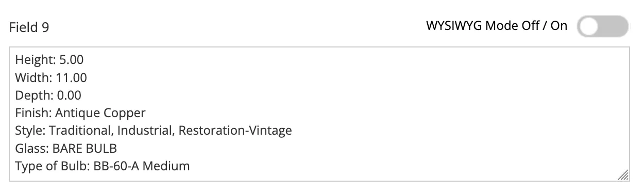Place cursor on the 'BARE BULB' text
This screenshot has height=192, width=644.
(84, 149)
